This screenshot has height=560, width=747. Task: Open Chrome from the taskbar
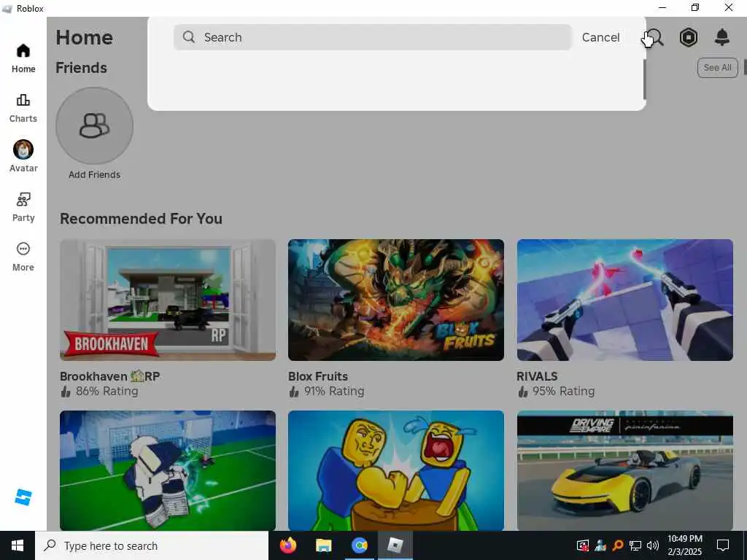(x=360, y=545)
